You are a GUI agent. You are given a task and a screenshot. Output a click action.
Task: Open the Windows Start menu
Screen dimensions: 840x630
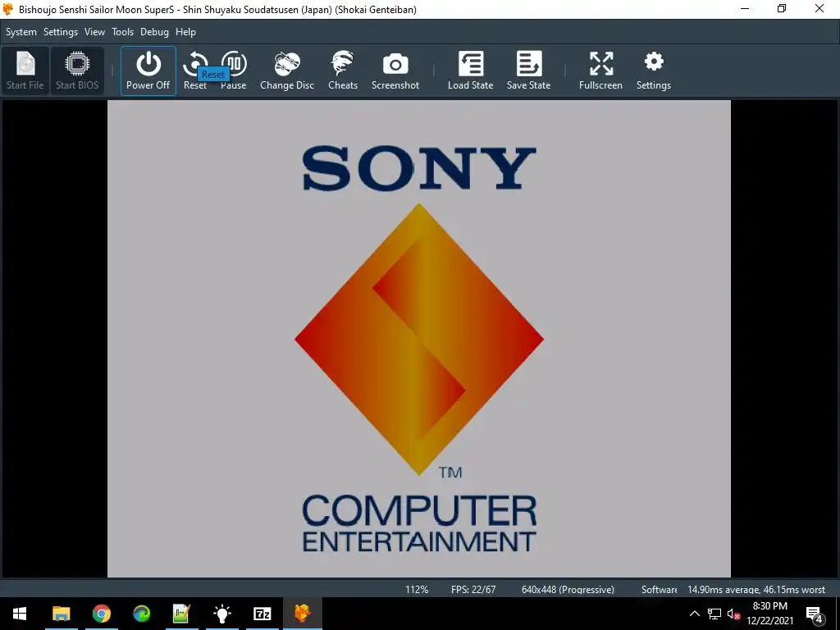click(x=20, y=614)
